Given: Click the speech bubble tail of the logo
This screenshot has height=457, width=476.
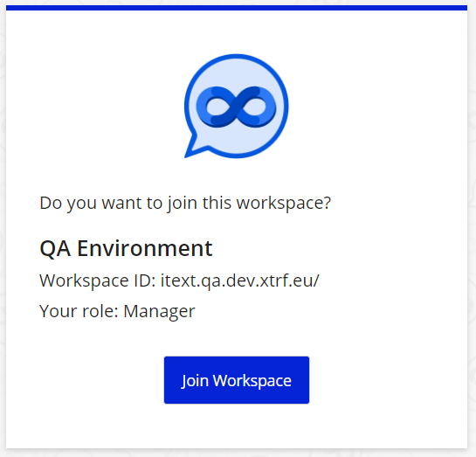Looking at the screenshot, I should [x=193, y=148].
